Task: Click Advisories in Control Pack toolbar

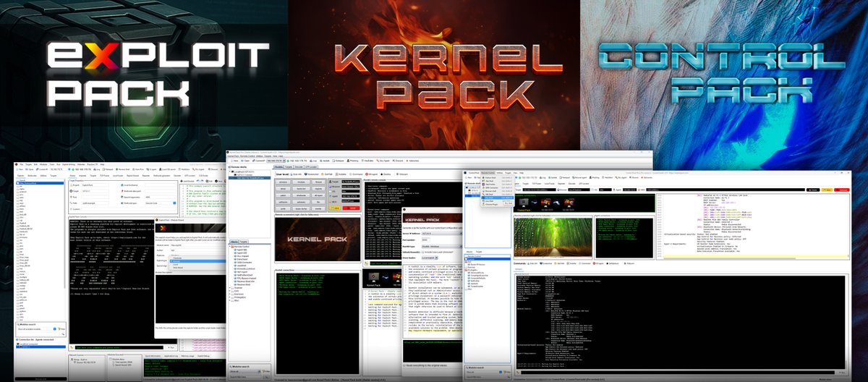Action: point(646,177)
